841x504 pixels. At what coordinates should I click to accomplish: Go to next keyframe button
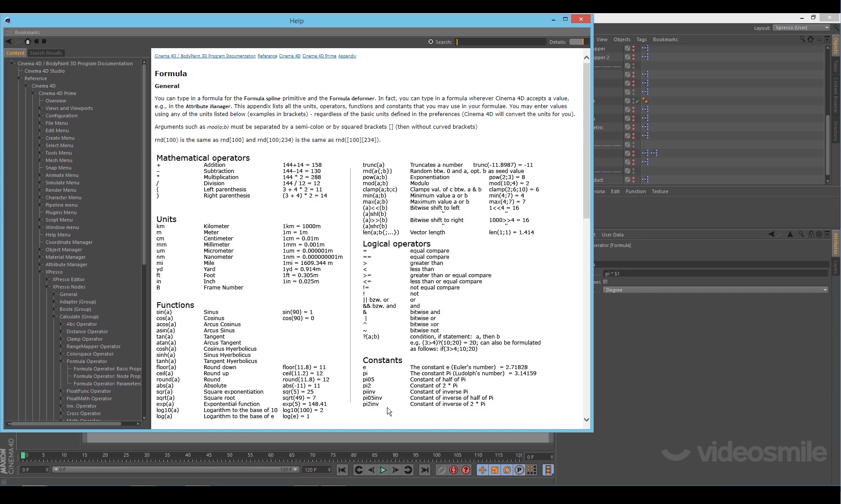[x=408, y=470]
